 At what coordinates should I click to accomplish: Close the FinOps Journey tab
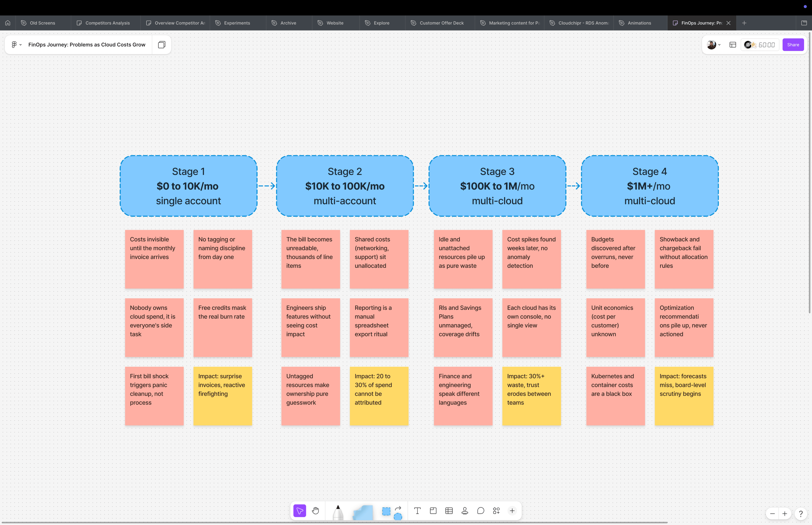coord(728,23)
